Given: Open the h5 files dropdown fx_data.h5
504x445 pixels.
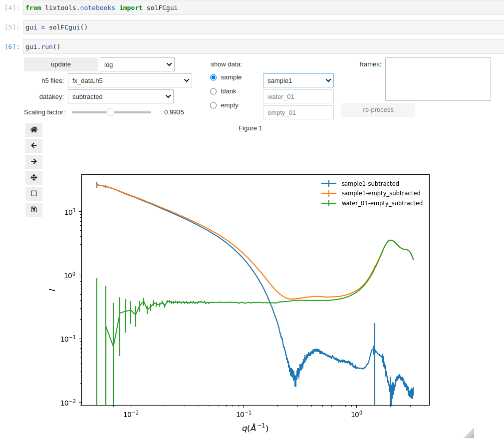Looking at the screenshot, I should coord(130,80).
